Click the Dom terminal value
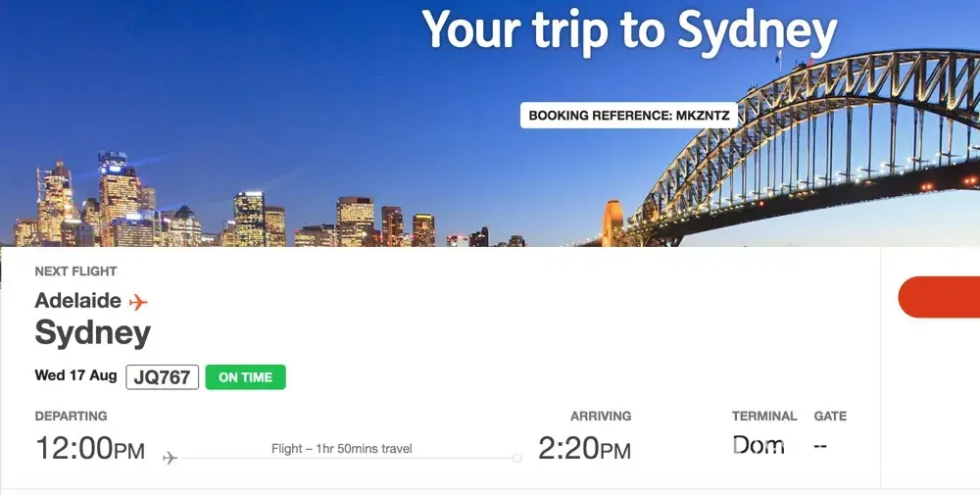 pyautogui.click(x=759, y=446)
